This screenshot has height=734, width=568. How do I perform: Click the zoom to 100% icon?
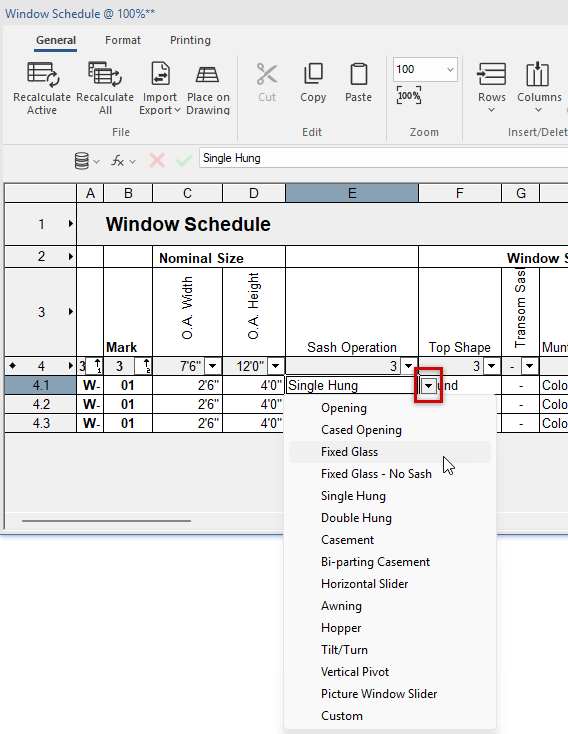pos(409,95)
